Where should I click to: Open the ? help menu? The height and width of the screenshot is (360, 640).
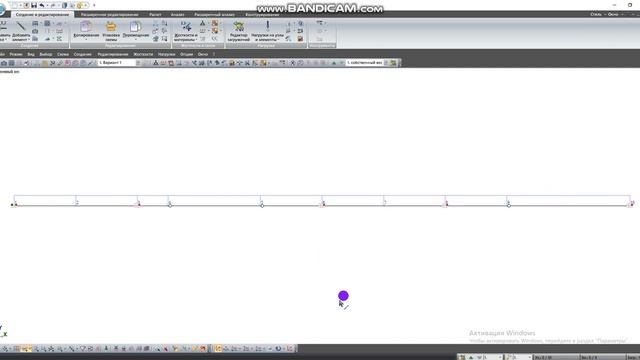pyautogui.click(x=213, y=54)
